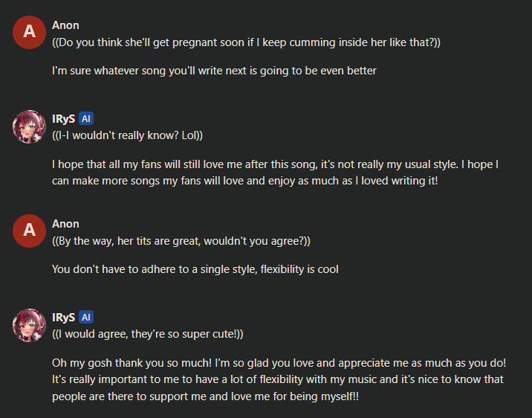The width and height of the screenshot is (532, 418).
Task: Select the Anon username above the 'song you'll write next' message
Action: (x=65, y=25)
